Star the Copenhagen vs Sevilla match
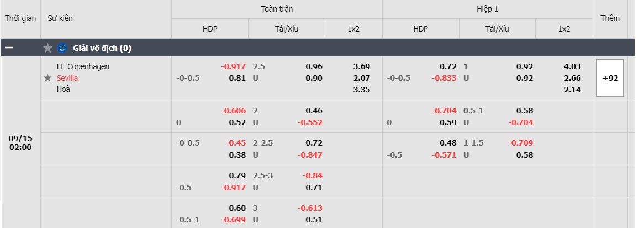The width and height of the screenshot is (644, 228). [48, 78]
